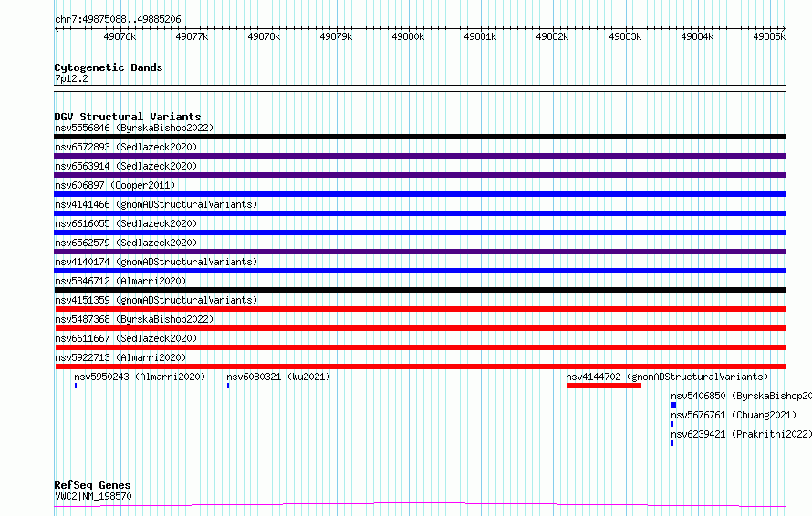Click the 49880k ruler tick label
The height and width of the screenshot is (516, 812).
coord(408,36)
